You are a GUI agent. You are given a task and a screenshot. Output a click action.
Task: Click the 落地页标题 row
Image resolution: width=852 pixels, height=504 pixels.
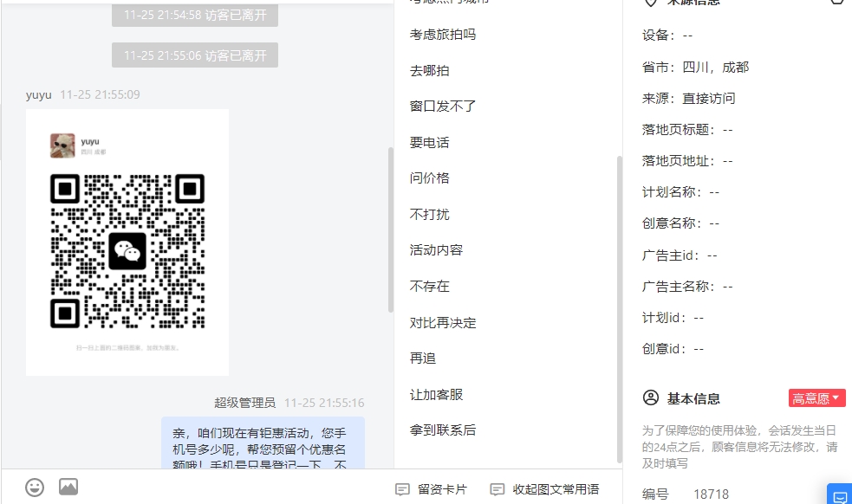[687, 129]
